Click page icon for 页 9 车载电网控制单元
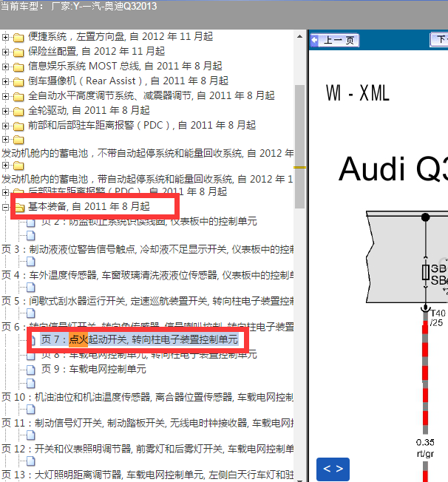The width and height of the screenshot is (448, 482). [x=31, y=370]
